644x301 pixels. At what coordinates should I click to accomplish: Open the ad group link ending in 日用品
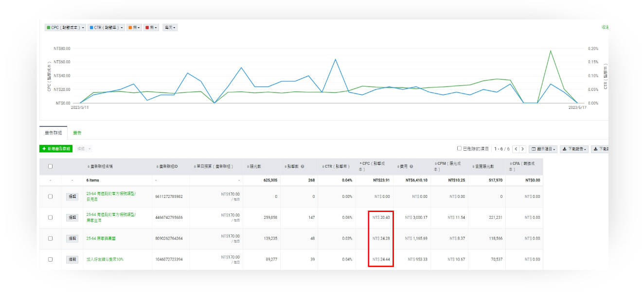[x=111, y=196]
